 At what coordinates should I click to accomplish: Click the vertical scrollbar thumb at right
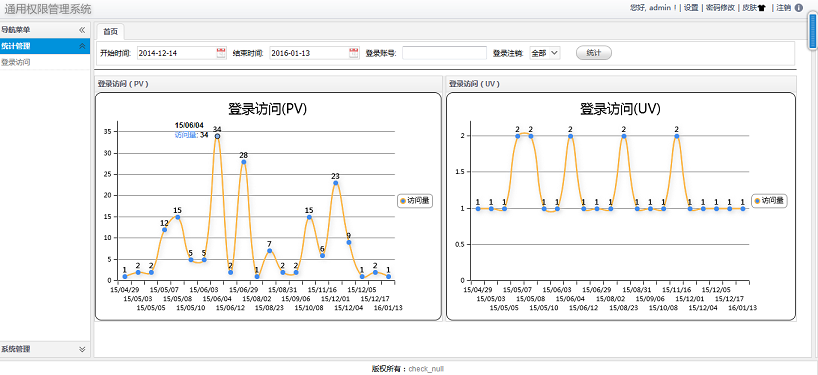click(x=813, y=32)
